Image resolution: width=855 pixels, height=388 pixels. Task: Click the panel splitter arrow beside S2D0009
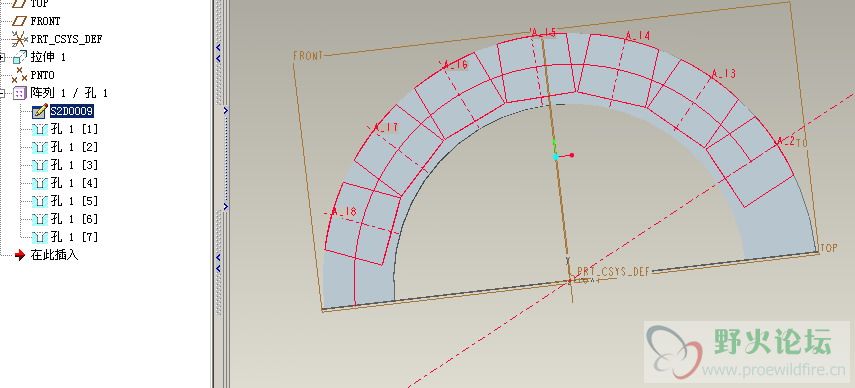coord(226,111)
